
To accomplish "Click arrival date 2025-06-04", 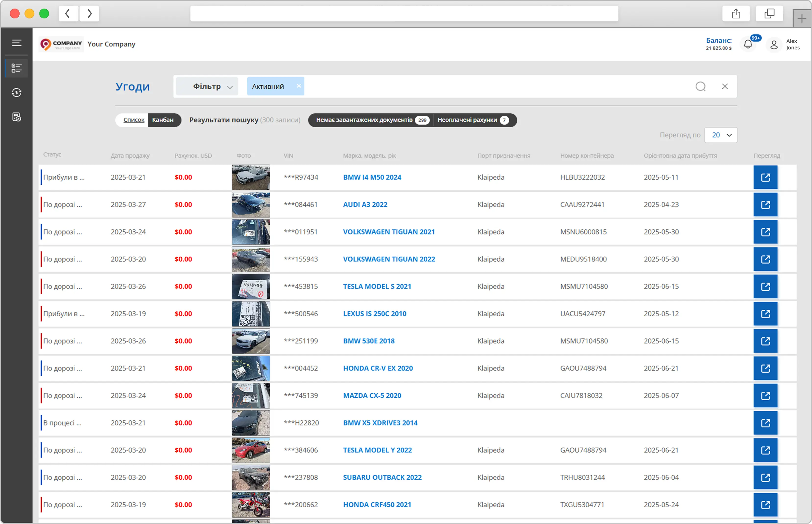I will (661, 477).
